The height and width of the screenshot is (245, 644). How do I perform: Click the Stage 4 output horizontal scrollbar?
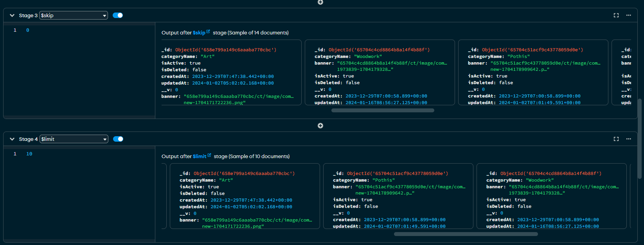click(466, 234)
